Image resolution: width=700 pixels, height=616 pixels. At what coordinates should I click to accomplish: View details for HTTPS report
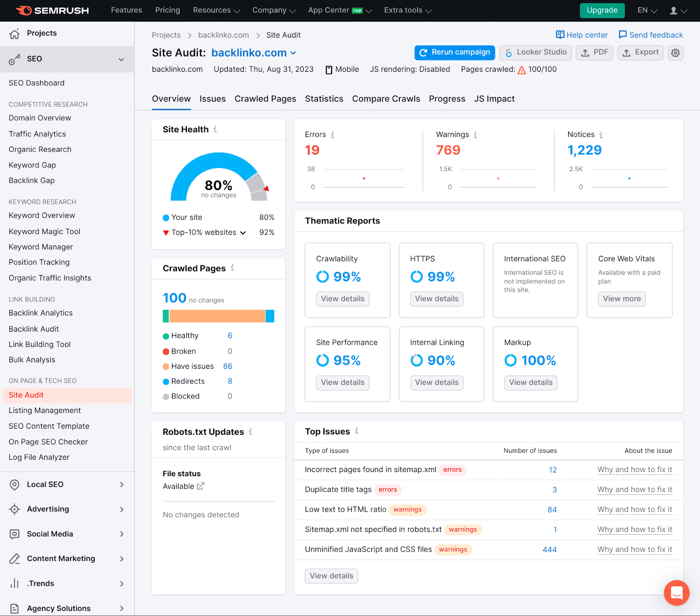click(437, 299)
